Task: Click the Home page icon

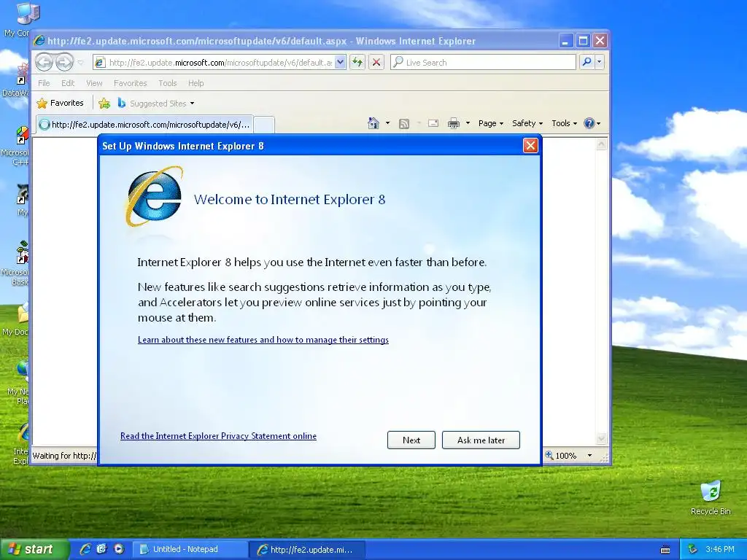Action: 373,123
